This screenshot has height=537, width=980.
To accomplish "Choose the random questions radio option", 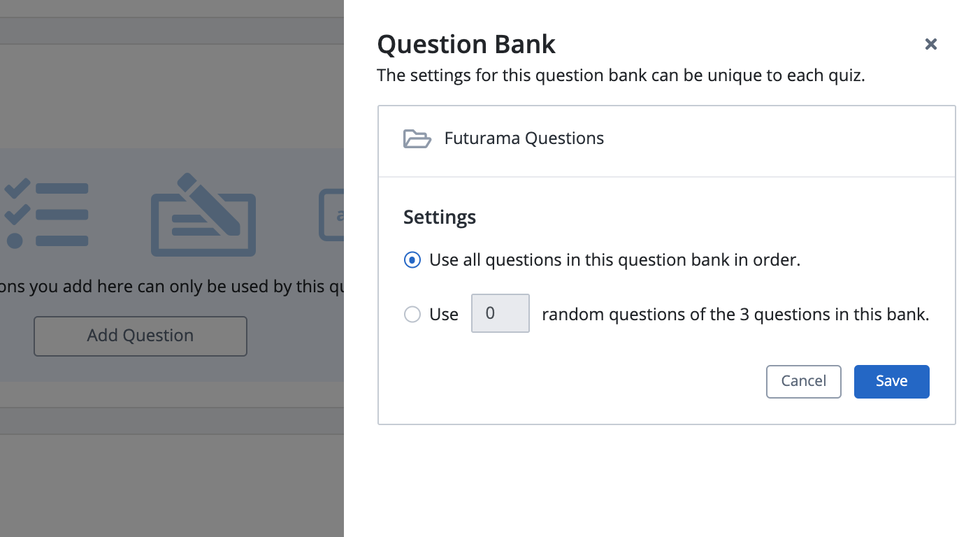I will pyautogui.click(x=412, y=315).
